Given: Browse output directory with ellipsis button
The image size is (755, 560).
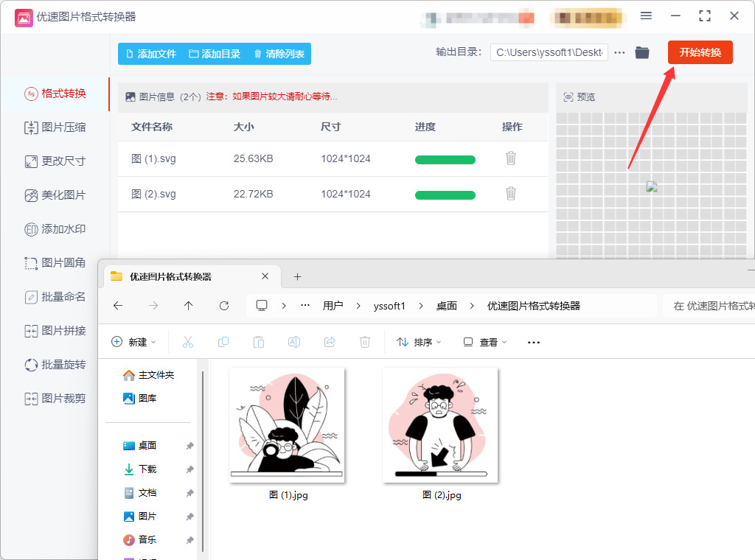Looking at the screenshot, I should pyautogui.click(x=619, y=52).
